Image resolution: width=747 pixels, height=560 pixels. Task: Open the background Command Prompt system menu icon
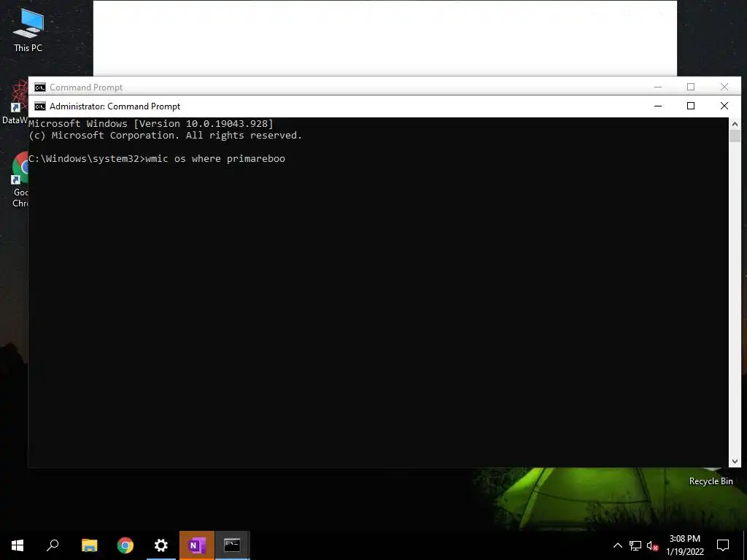pyautogui.click(x=40, y=87)
